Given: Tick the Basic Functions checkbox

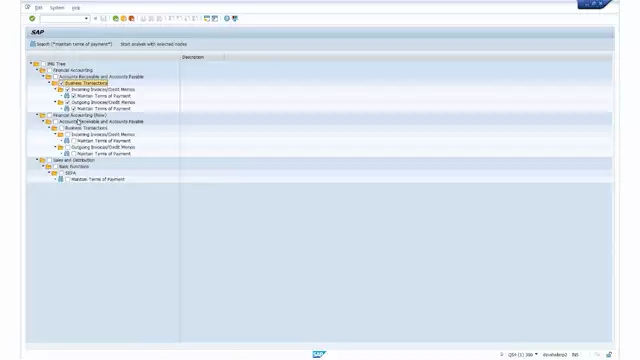Looking at the screenshot, I should point(56,167).
